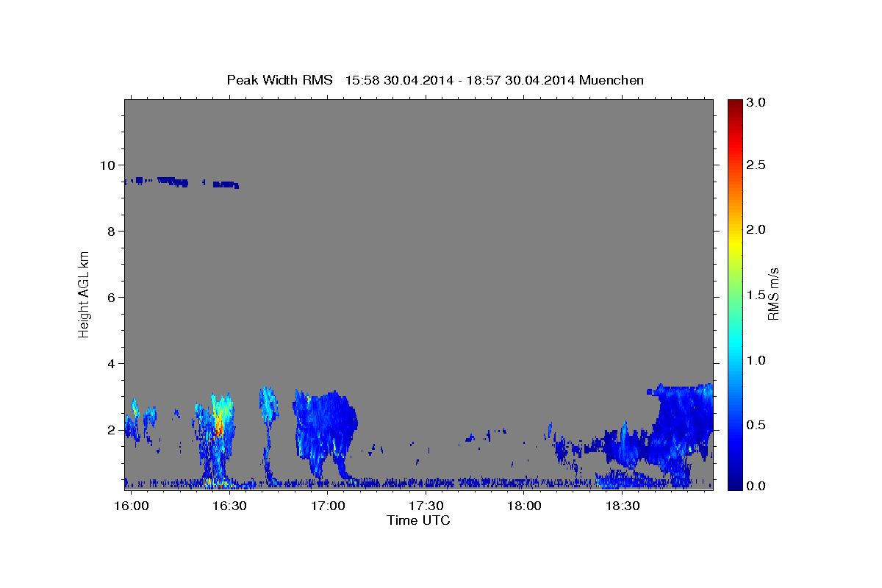Click the colorbar value 1.0
Screen dimensions: 882x588
(x=756, y=360)
